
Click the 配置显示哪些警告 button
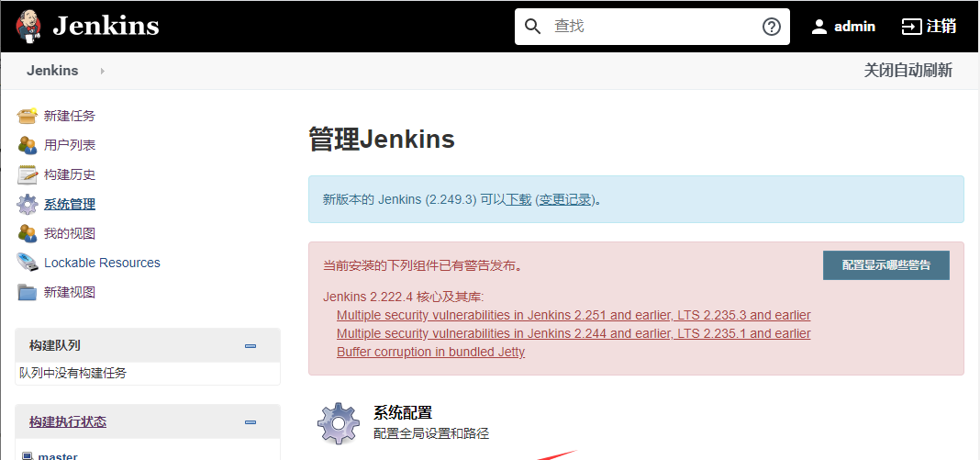[886, 265]
